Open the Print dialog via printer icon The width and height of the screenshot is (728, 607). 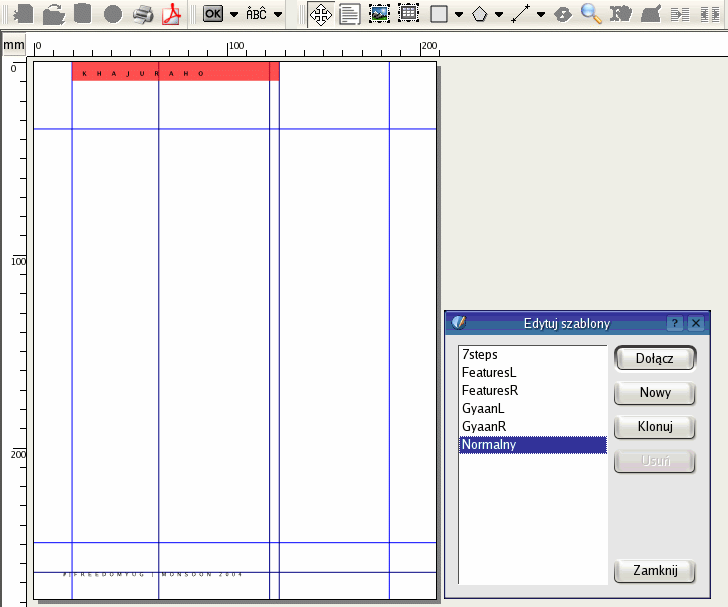144,14
